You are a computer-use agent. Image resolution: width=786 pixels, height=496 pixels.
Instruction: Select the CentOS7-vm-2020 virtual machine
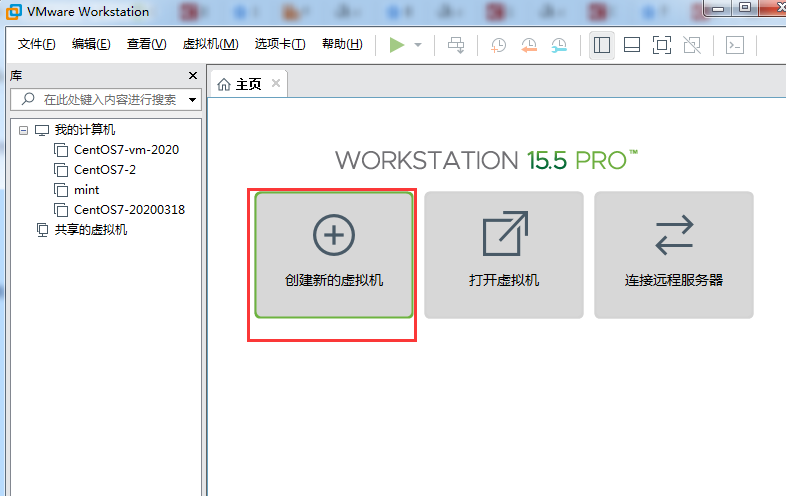(x=126, y=150)
